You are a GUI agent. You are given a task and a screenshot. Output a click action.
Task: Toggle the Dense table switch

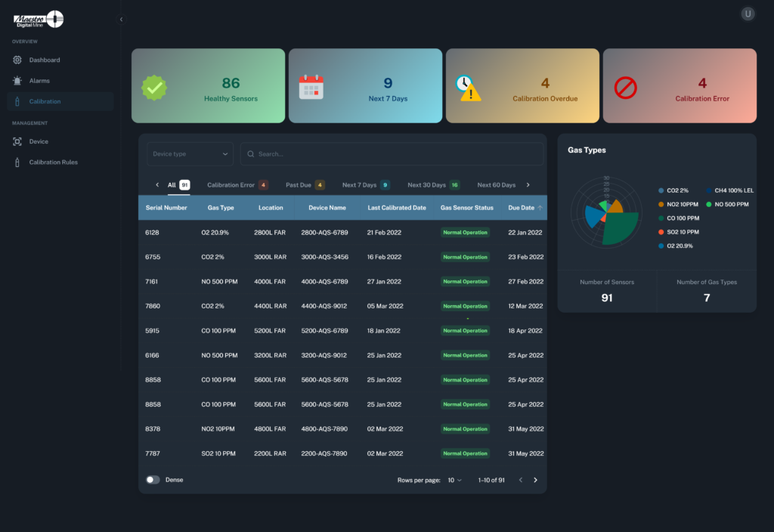(x=153, y=480)
